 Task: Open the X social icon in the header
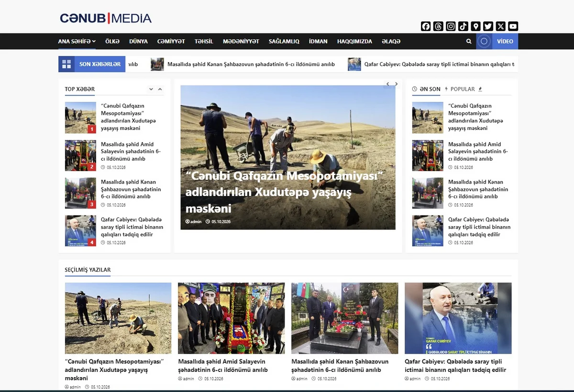(x=500, y=26)
